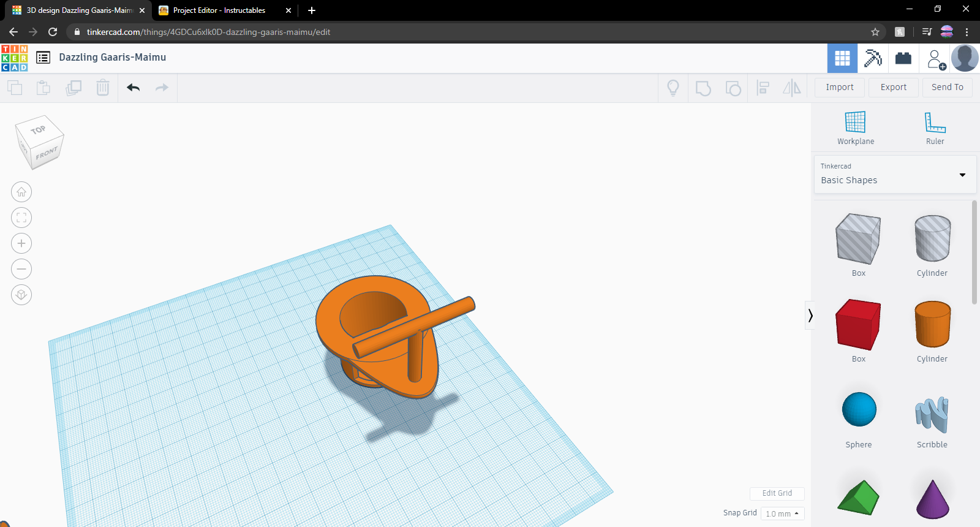Select the purple Cone shape

click(x=932, y=499)
